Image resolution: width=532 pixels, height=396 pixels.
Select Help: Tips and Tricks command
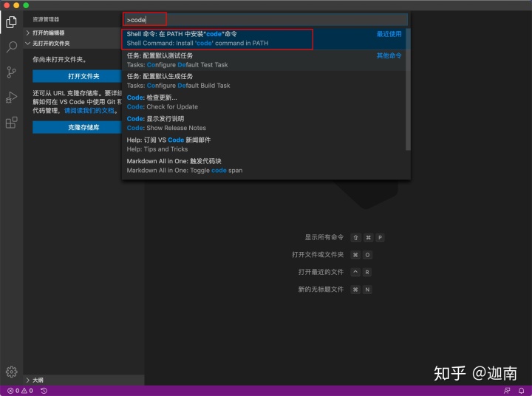(x=264, y=145)
